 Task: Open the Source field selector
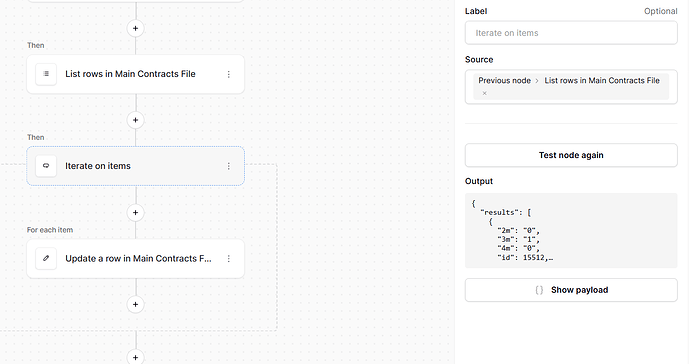571,87
